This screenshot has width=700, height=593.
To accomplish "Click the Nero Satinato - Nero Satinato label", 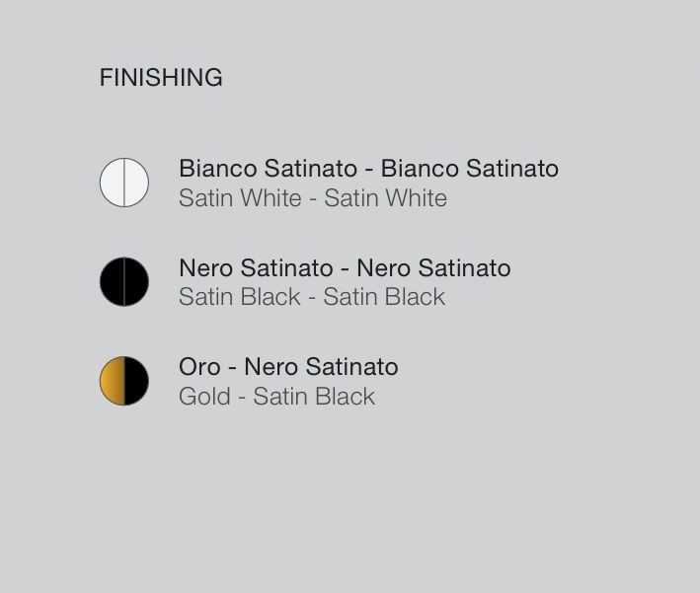I will click(345, 268).
